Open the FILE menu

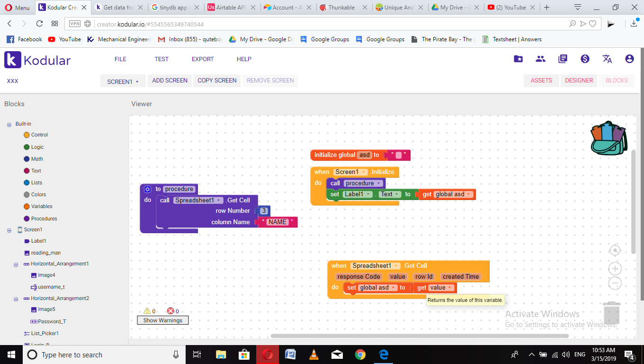tap(120, 59)
